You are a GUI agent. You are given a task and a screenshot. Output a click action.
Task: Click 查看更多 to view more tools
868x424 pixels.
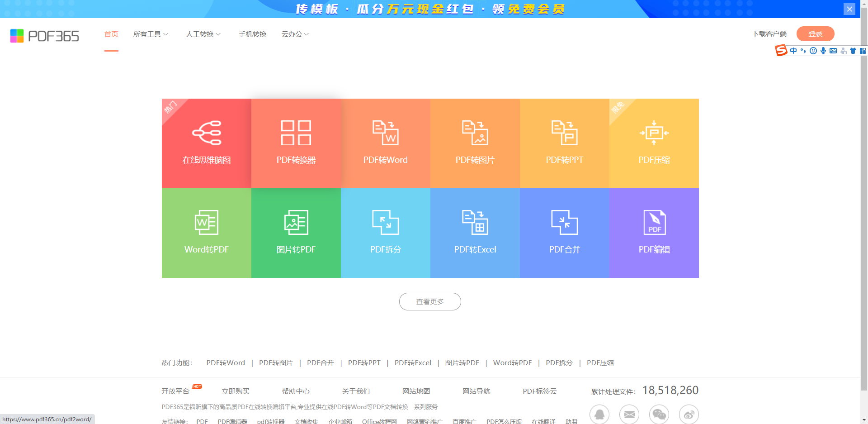tap(429, 301)
